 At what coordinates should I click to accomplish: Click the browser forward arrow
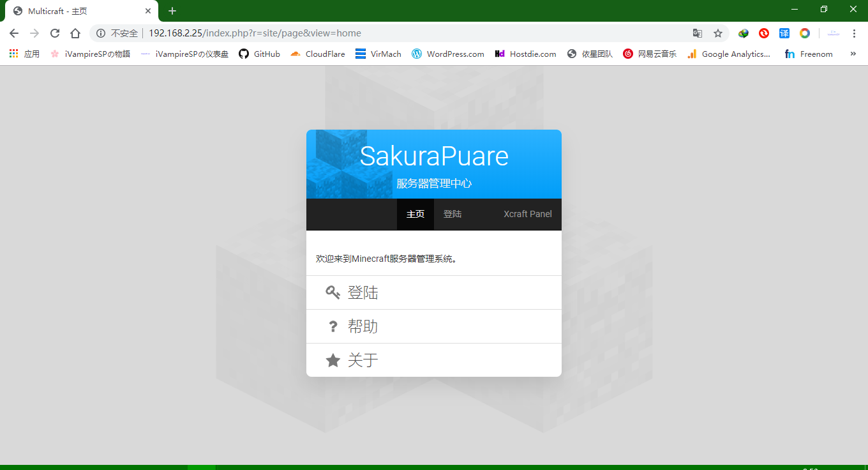(34, 33)
